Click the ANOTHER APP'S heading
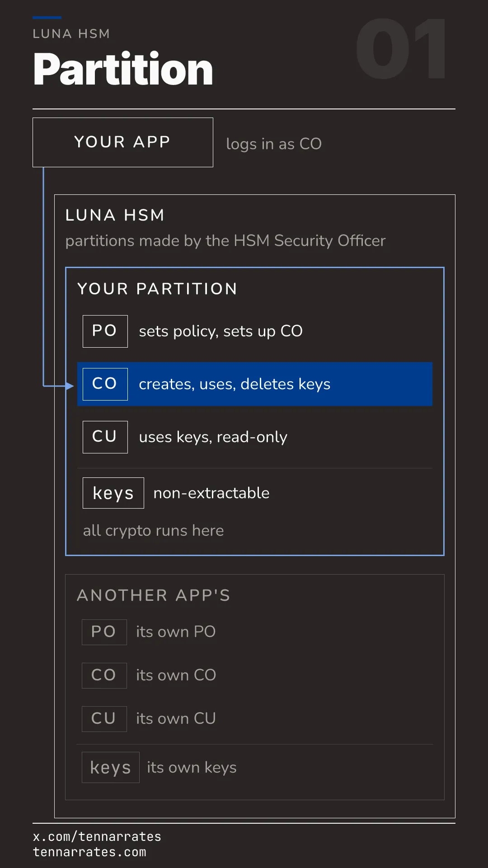488x868 pixels. [x=154, y=595]
